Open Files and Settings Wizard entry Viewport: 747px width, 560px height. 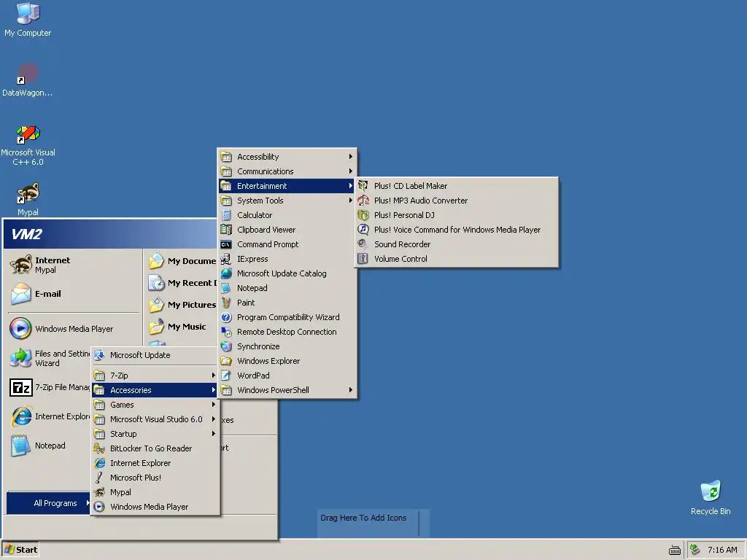click(x=49, y=358)
